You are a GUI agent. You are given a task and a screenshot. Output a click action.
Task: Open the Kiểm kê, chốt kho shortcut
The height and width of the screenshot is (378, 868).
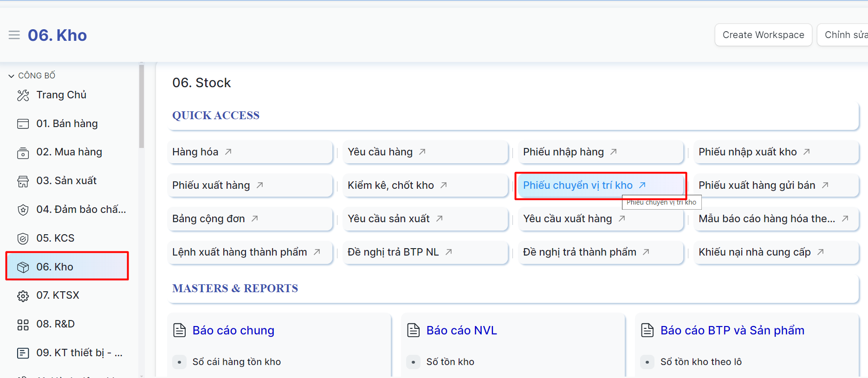point(391,186)
